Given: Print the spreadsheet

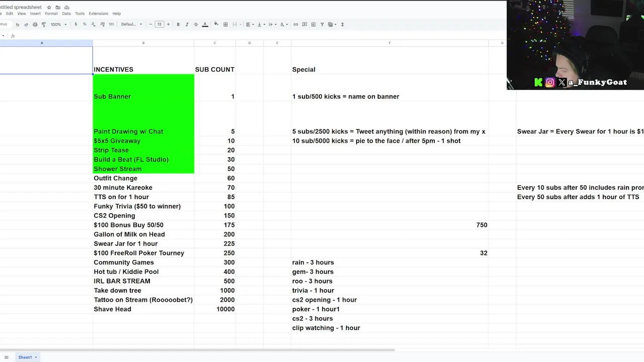Looking at the screenshot, I should pos(35,24).
